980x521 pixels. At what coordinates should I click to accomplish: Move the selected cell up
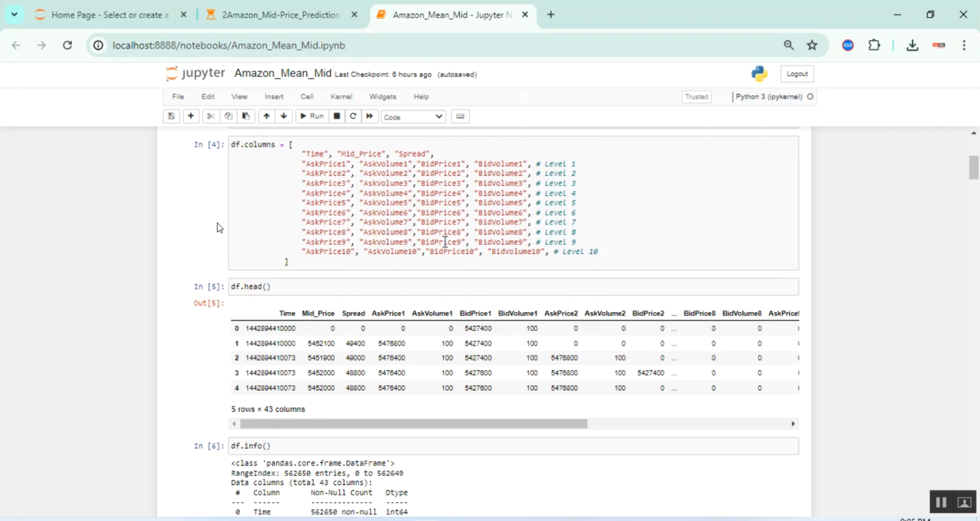(267, 116)
